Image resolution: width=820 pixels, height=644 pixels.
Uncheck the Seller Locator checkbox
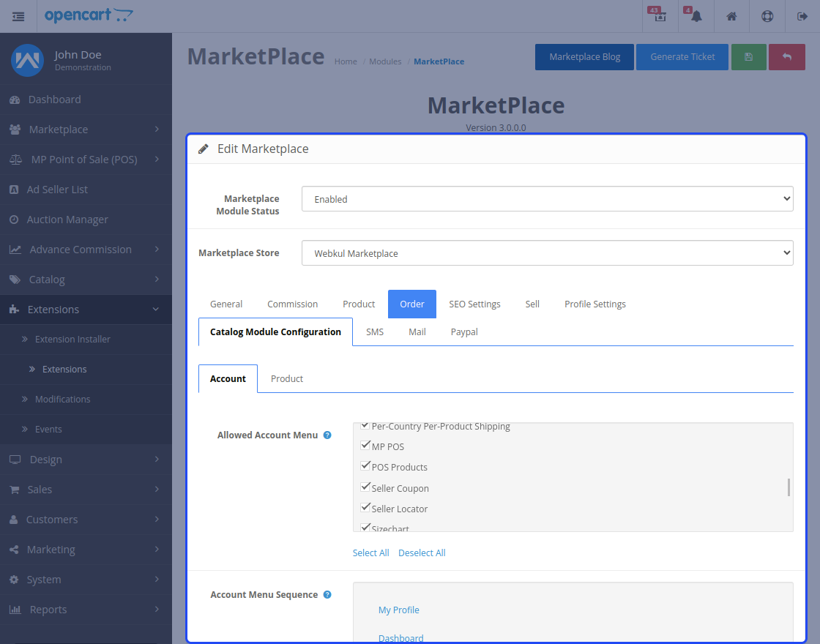click(x=365, y=507)
